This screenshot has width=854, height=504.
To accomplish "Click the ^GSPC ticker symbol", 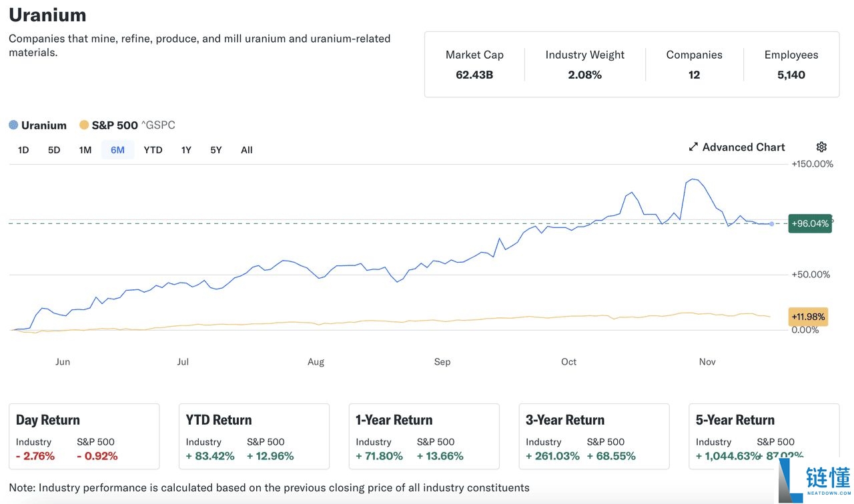I will 158,125.
